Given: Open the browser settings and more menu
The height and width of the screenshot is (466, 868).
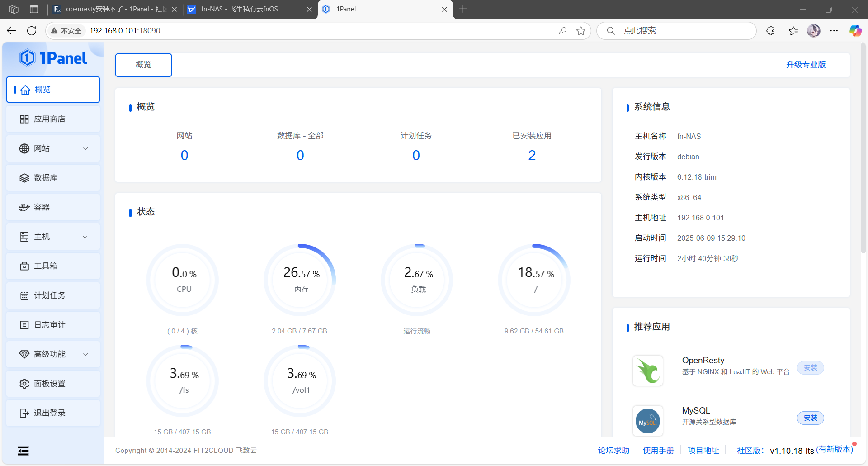Looking at the screenshot, I should click(834, 31).
